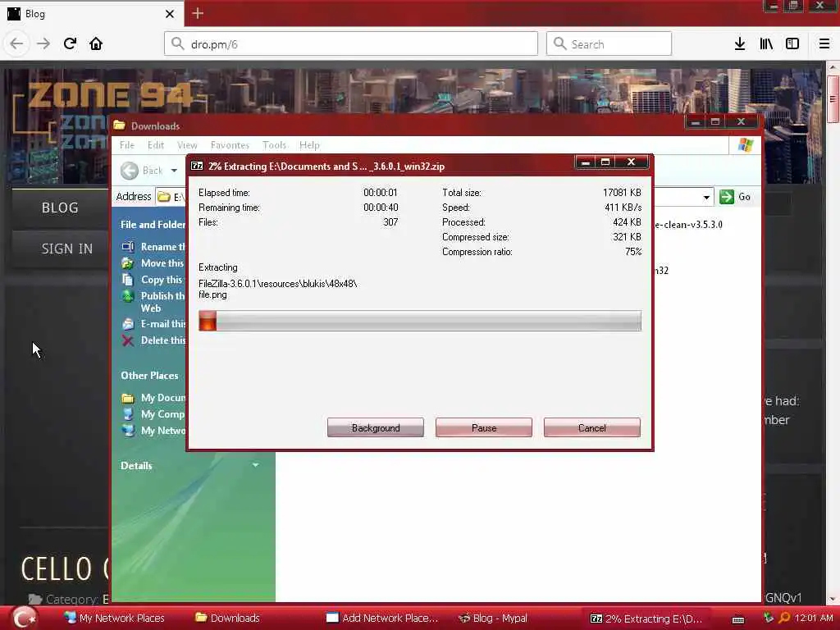The image size is (840, 630).
Task: Switch to My Network Places taskbar item
Action: tap(114, 619)
